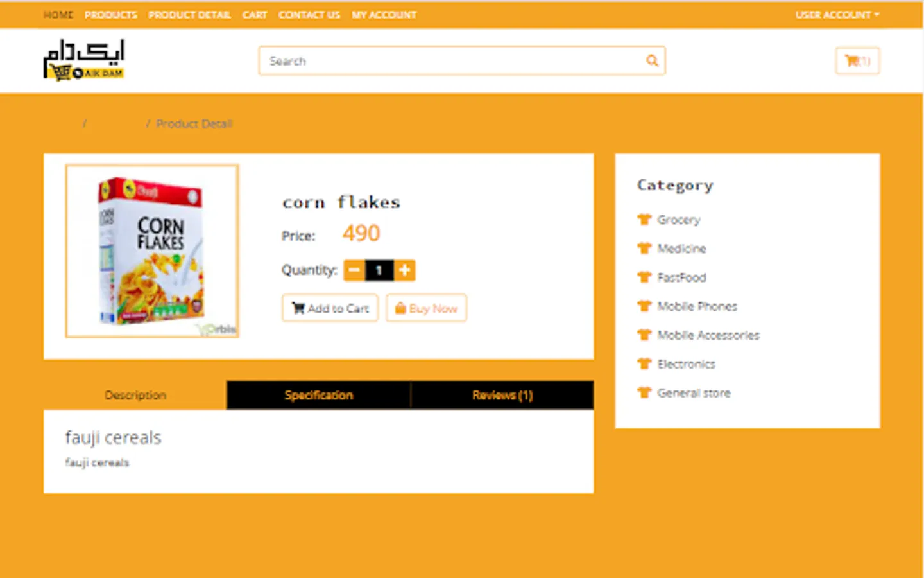Open the FastFood category link

(681, 277)
